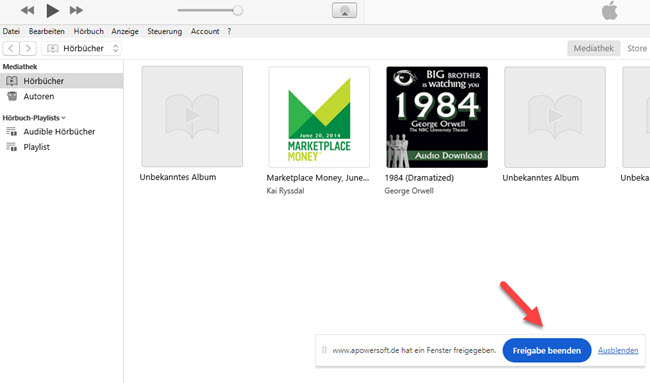Open the Hörbuch menu
This screenshot has height=383, width=650.
(88, 31)
